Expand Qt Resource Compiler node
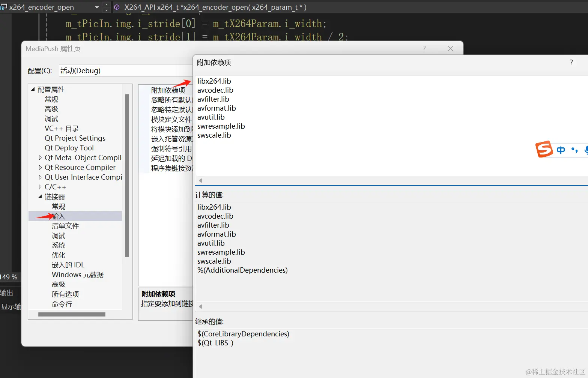Image resolution: width=588 pixels, height=378 pixels. click(40, 168)
